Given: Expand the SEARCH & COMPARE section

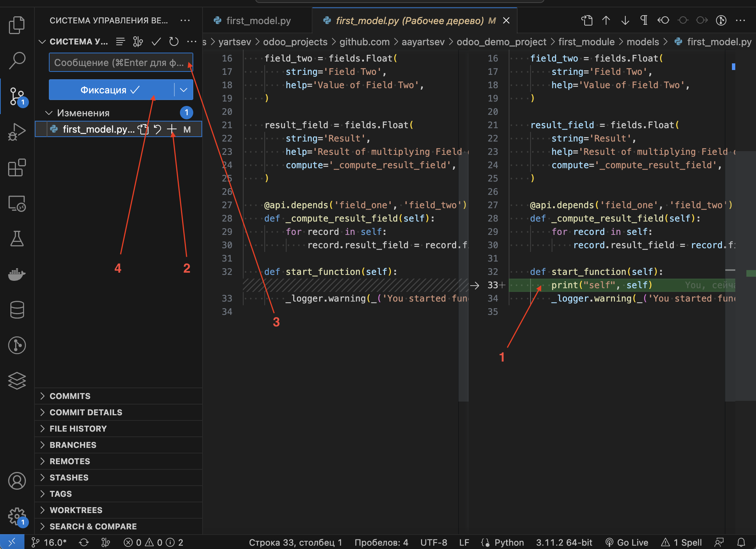Looking at the screenshot, I should point(118,526).
